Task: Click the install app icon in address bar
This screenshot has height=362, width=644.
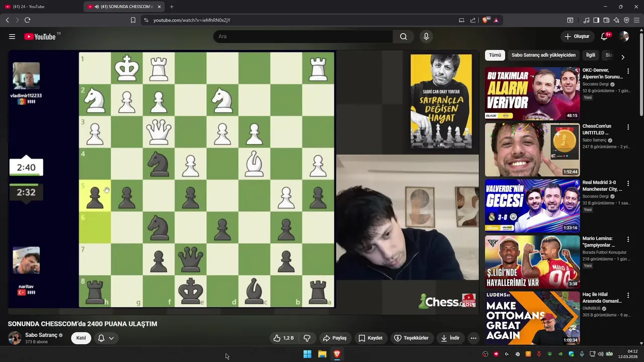Action: point(461,20)
